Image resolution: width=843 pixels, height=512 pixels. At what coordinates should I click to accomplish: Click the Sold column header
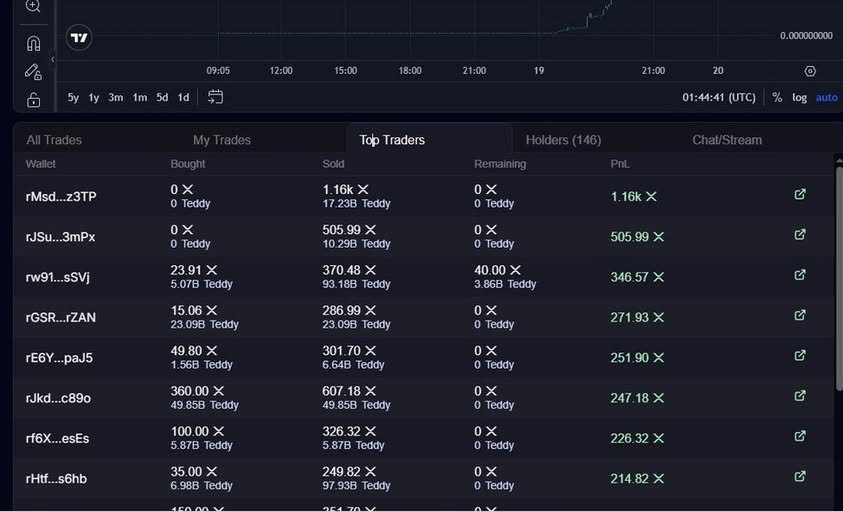coord(333,164)
